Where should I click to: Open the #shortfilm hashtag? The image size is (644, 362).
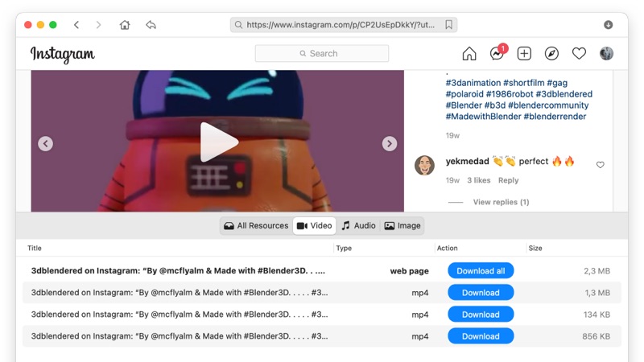coord(524,83)
